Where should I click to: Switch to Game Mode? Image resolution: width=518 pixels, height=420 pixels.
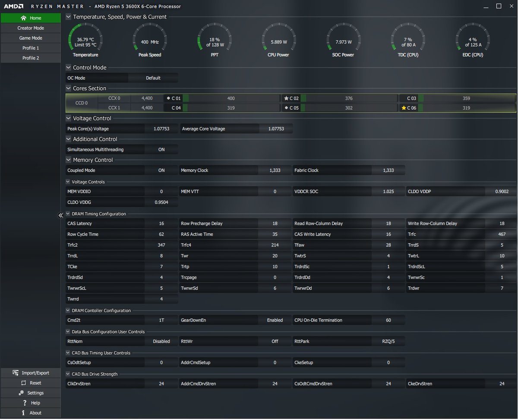(31, 38)
